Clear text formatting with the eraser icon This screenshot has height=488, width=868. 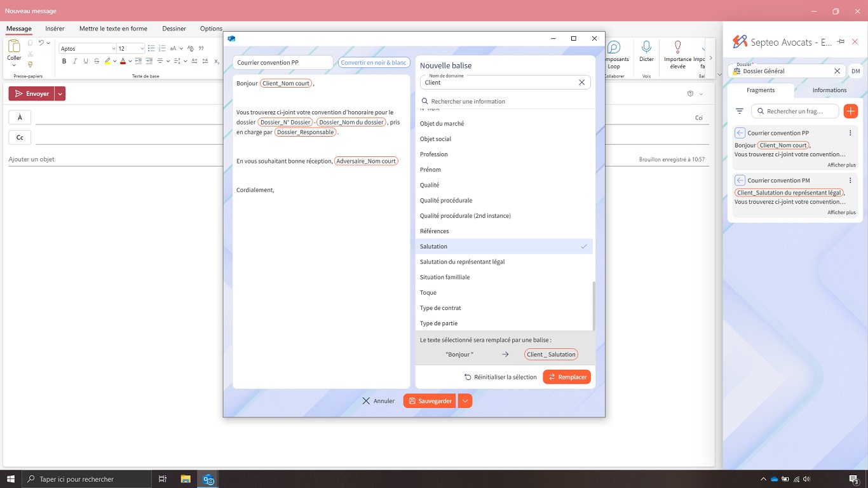(191, 48)
